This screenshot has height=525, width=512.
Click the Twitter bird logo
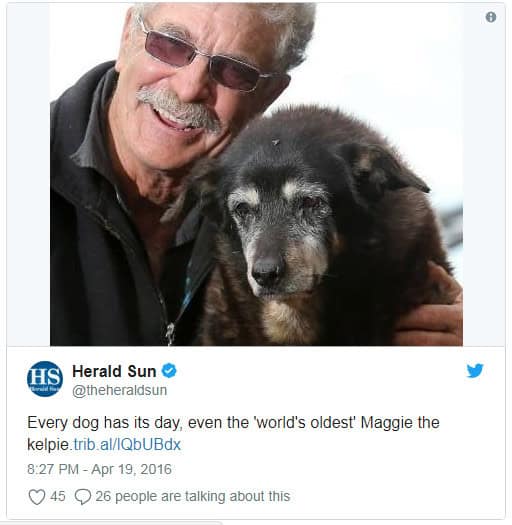(475, 371)
